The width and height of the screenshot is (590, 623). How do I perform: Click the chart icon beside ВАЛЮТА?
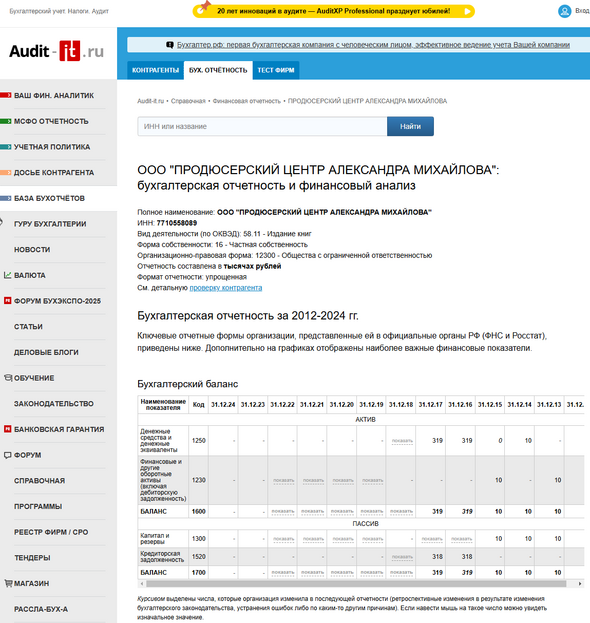pyautogui.click(x=7, y=275)
